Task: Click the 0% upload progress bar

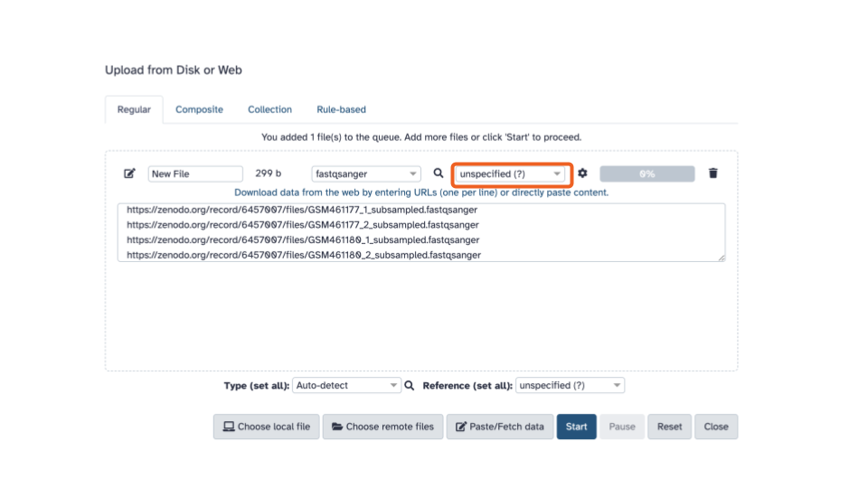Action: tap(646, 174)
